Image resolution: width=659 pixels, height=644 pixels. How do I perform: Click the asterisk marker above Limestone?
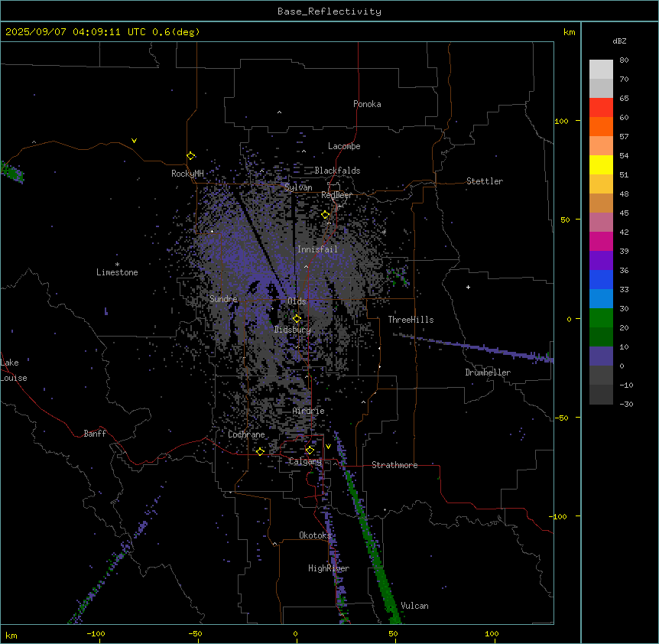pyautogui.click(x=117, y=265)
